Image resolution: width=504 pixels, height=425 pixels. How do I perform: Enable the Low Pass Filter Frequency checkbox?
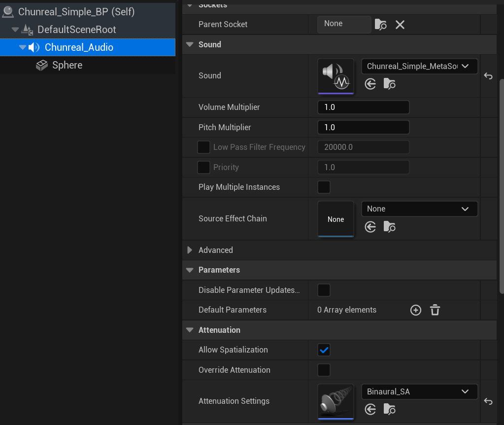[x=203, y=147]
